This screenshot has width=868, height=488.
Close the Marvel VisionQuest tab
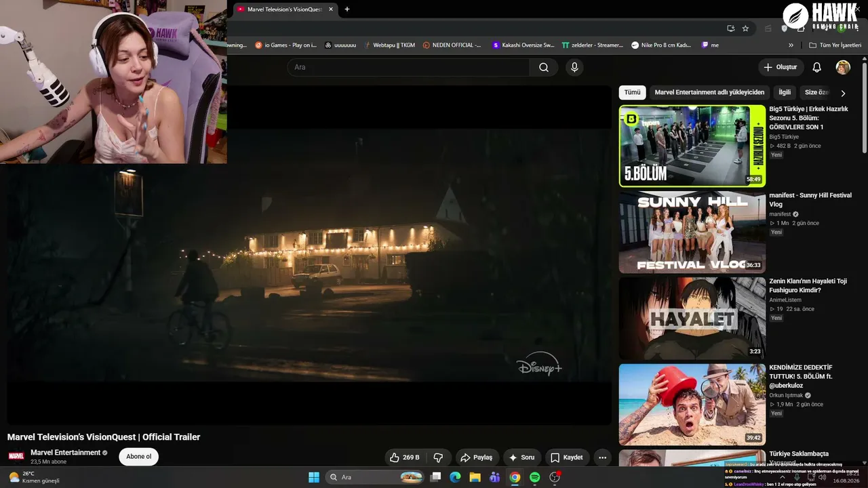click(331, 9)
